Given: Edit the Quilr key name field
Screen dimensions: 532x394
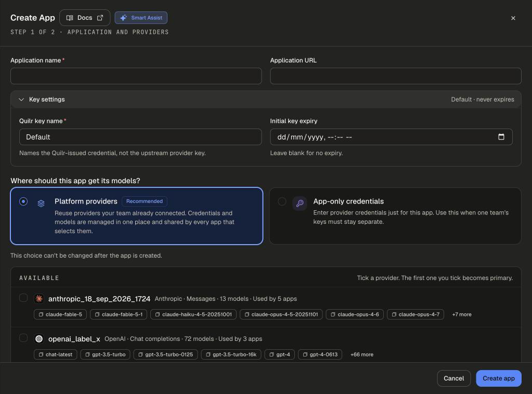Looking at the screenshot, I should click(140, 137).
